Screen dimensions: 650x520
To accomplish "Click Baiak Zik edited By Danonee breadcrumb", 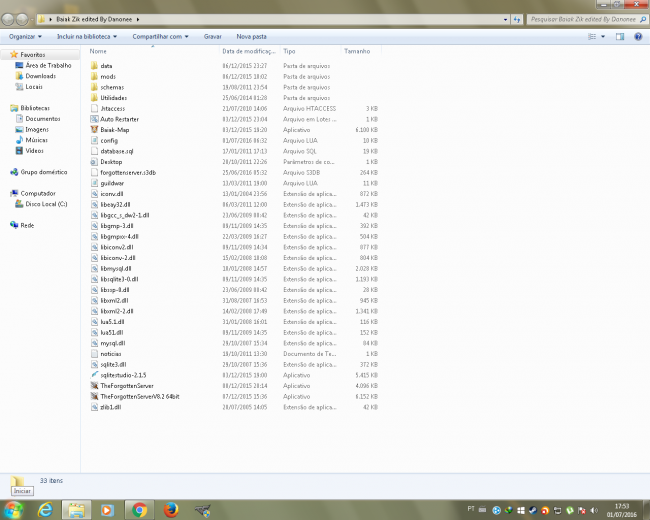I will 94,19.
